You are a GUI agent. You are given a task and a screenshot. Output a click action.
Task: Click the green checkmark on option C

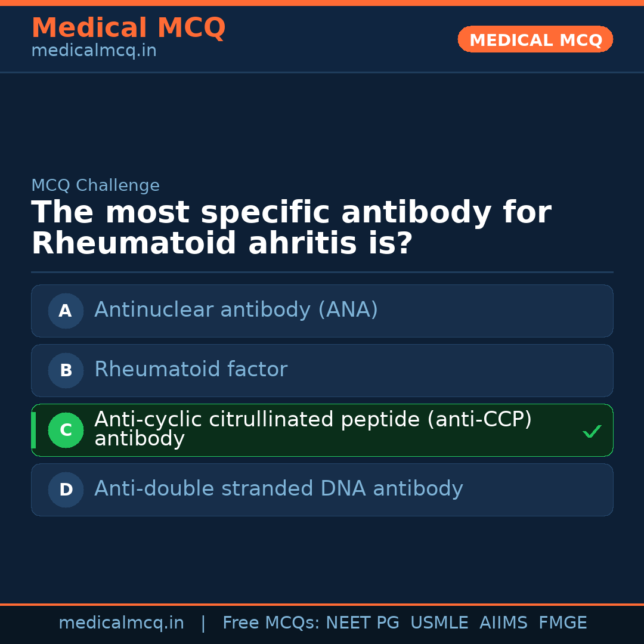coord(592,431)
